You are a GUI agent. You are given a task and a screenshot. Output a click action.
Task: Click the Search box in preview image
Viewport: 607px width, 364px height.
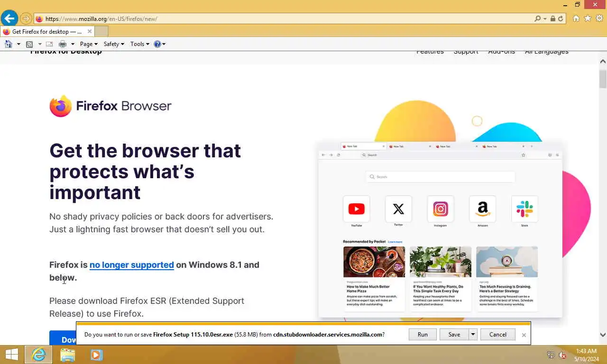pos(440,177)
